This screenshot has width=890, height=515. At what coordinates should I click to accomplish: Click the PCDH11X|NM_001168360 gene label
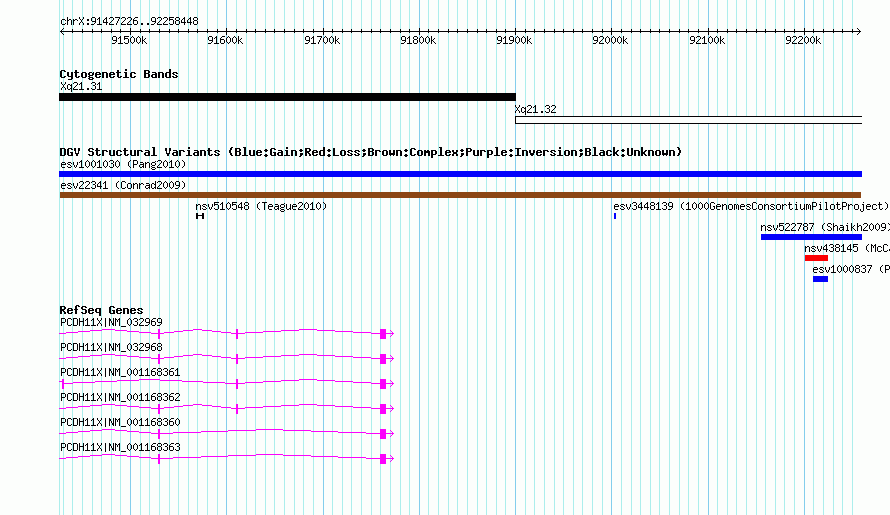point(120,422)
